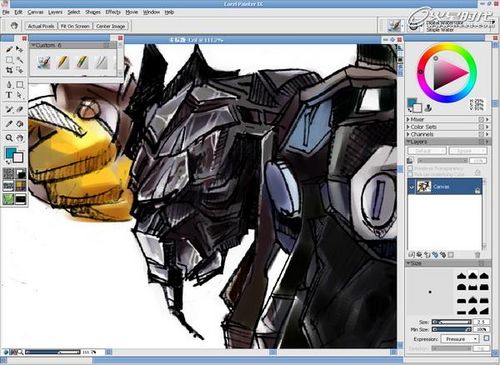
Task: Adjust the brush Size slider
Action: point(452,322)
